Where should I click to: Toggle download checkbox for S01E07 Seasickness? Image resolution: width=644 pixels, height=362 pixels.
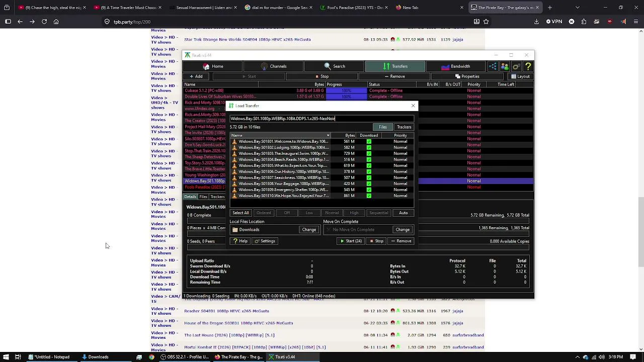point(369,177)
